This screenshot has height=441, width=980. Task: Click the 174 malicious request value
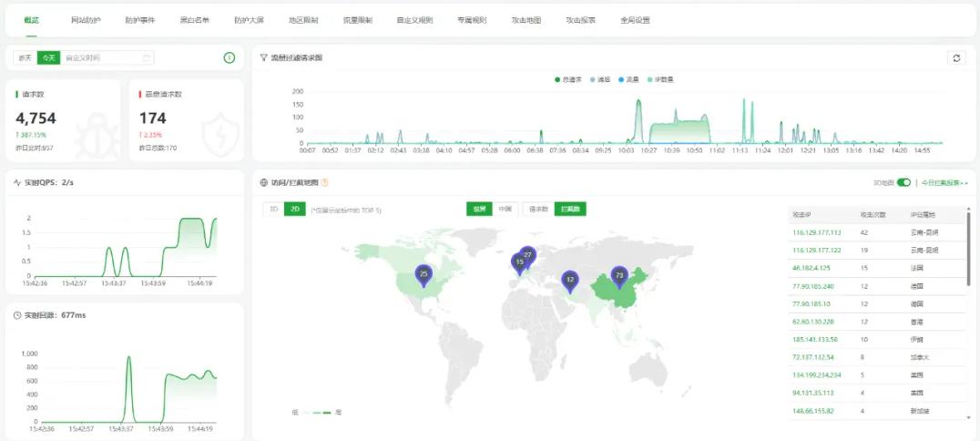pos(152,118)
